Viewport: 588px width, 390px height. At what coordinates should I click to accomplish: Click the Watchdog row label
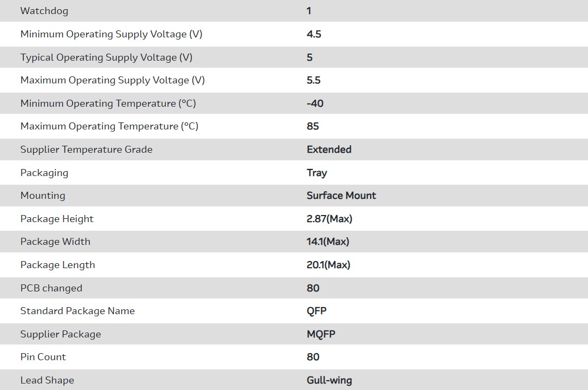[x=44, y=11]
